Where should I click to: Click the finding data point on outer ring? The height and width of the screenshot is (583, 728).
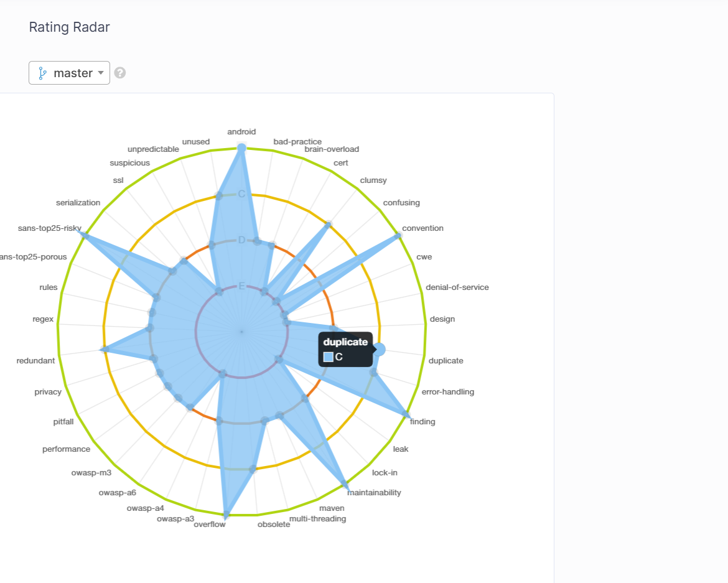(x=407, y=414)
